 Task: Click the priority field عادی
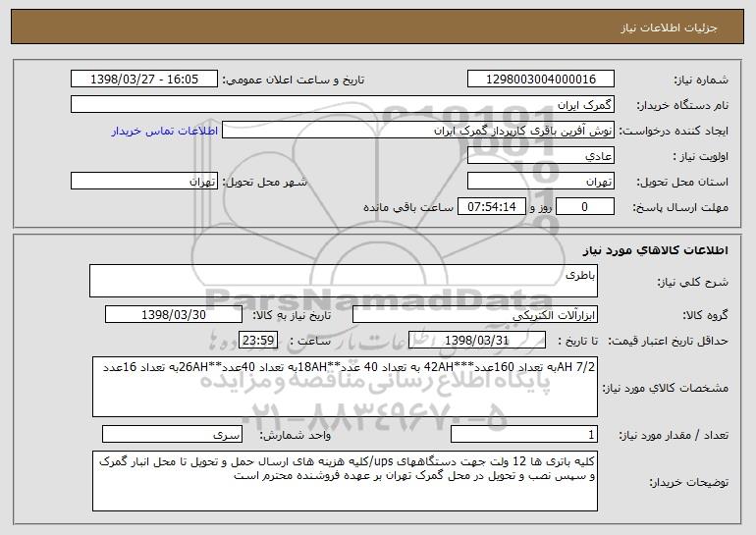pos(540,156)
